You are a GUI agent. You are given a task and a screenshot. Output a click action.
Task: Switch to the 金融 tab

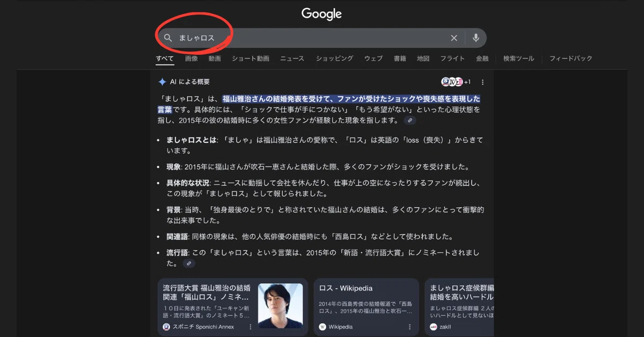pos(482,58)
